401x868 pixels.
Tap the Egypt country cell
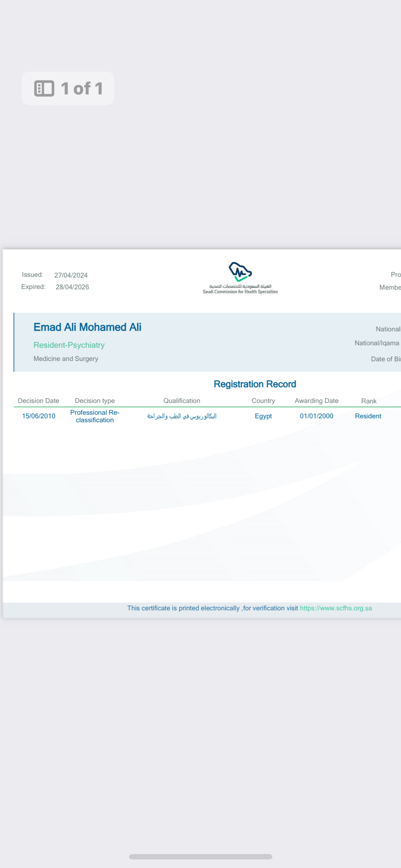(x=263, y=416)
